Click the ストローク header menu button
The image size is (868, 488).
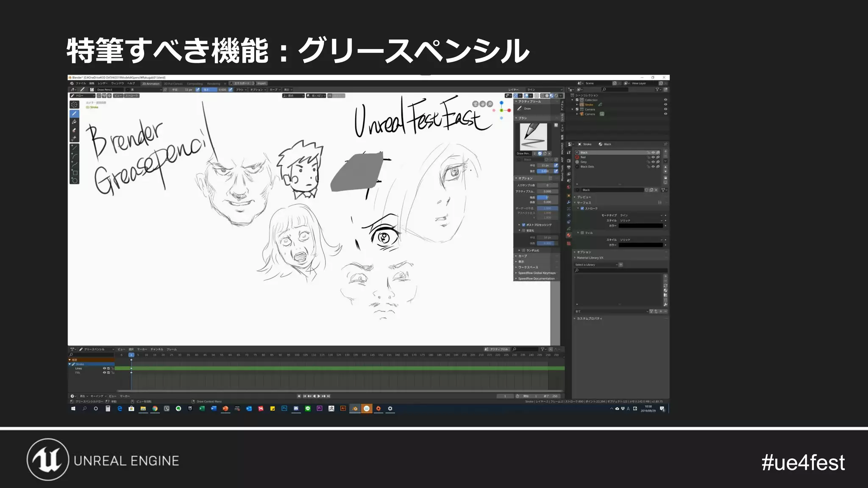(132, 96)
